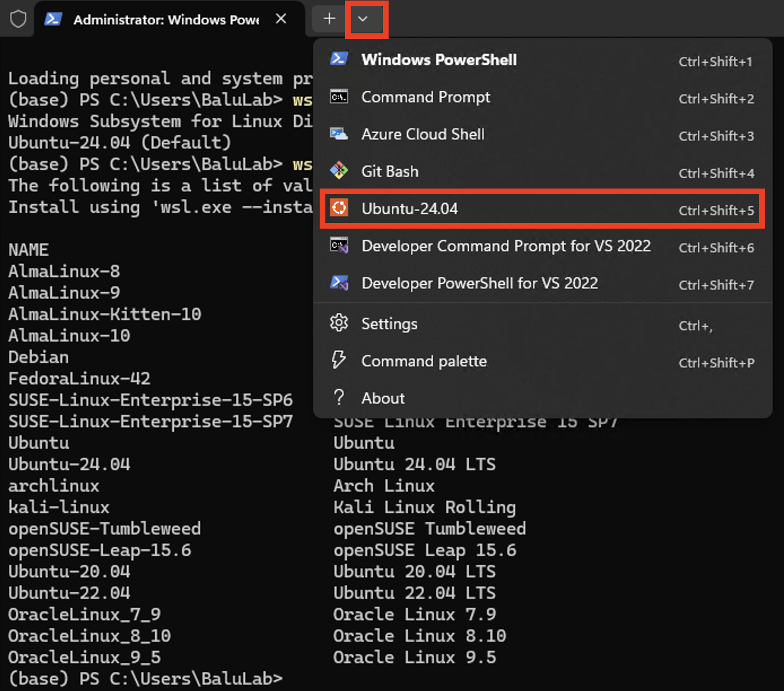Viewport: 784px width, 691px height.
Task: Select the Administrator: Windows PowerShell tab
Action: click(169, 19)
